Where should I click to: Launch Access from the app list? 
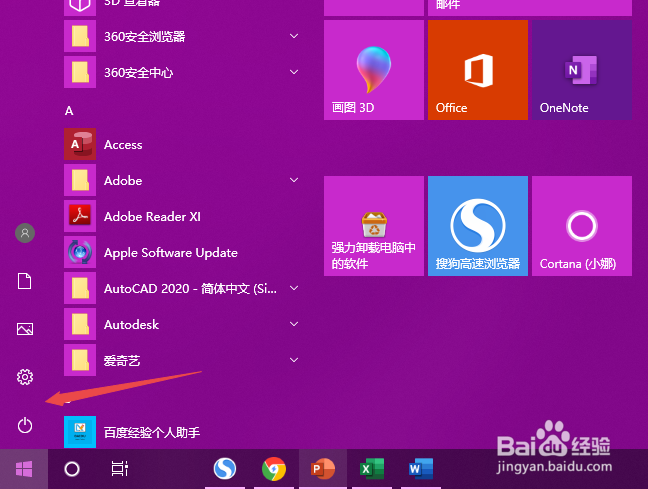coord(184,144)
